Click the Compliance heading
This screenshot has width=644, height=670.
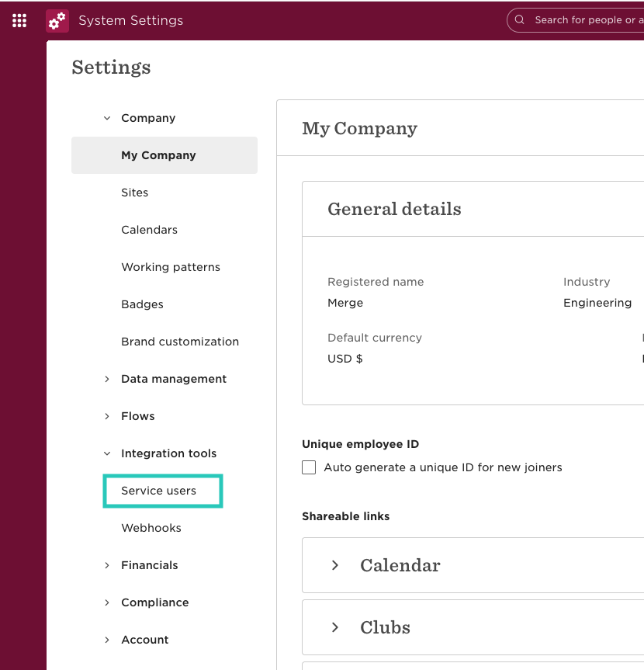(x=155, y=602)
